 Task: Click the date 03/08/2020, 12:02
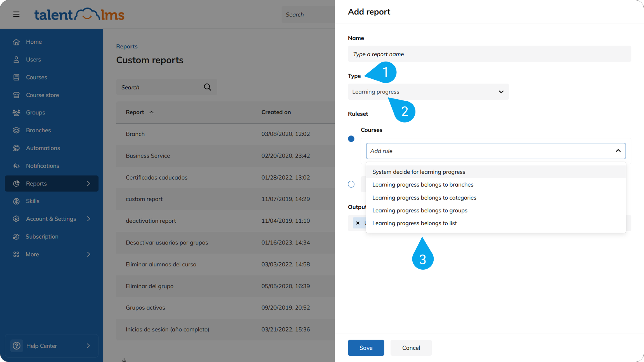pos(285,134)
